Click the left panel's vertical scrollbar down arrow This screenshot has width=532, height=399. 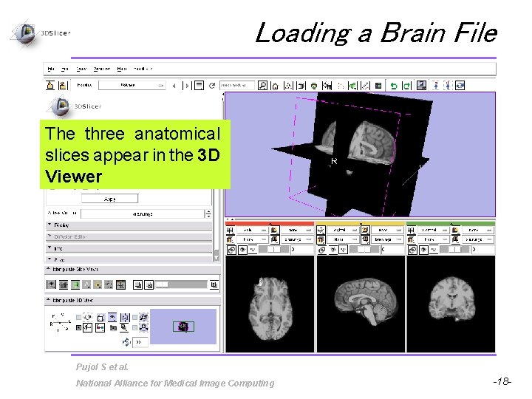(216, 259)
